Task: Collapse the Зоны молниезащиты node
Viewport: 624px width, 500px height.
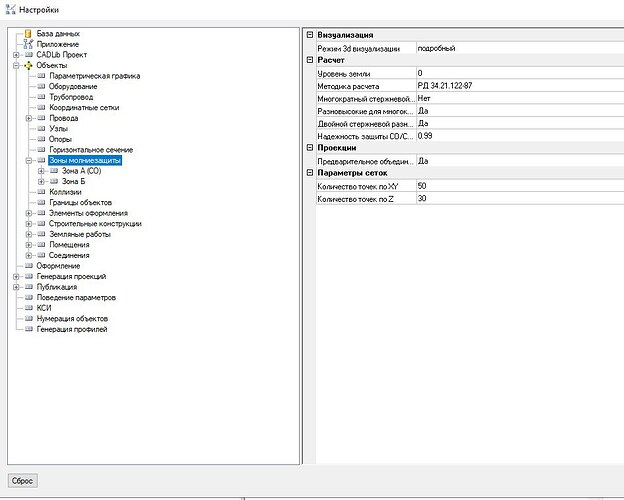Action: tap(28, 160)
